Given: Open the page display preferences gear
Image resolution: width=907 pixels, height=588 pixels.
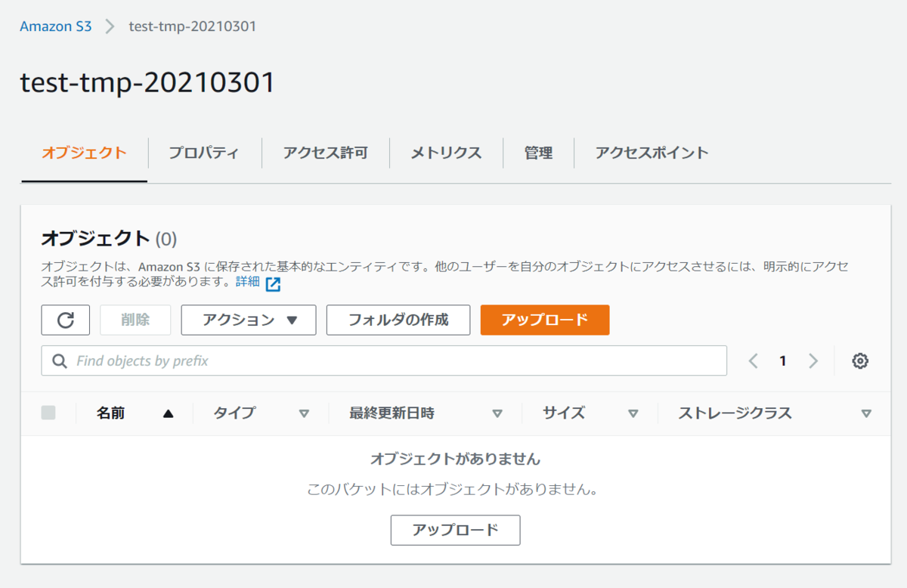Looking at the screenshot, I should click(859, 361).
